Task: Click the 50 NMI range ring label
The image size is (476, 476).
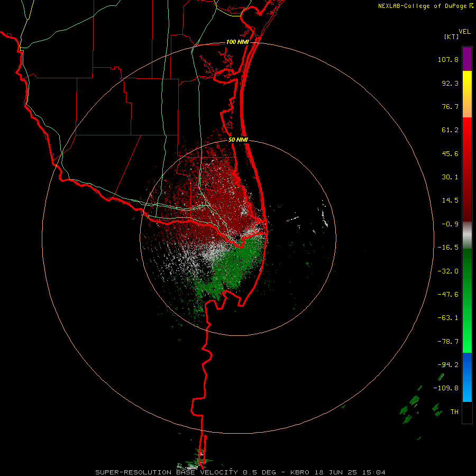Action: 238,140
